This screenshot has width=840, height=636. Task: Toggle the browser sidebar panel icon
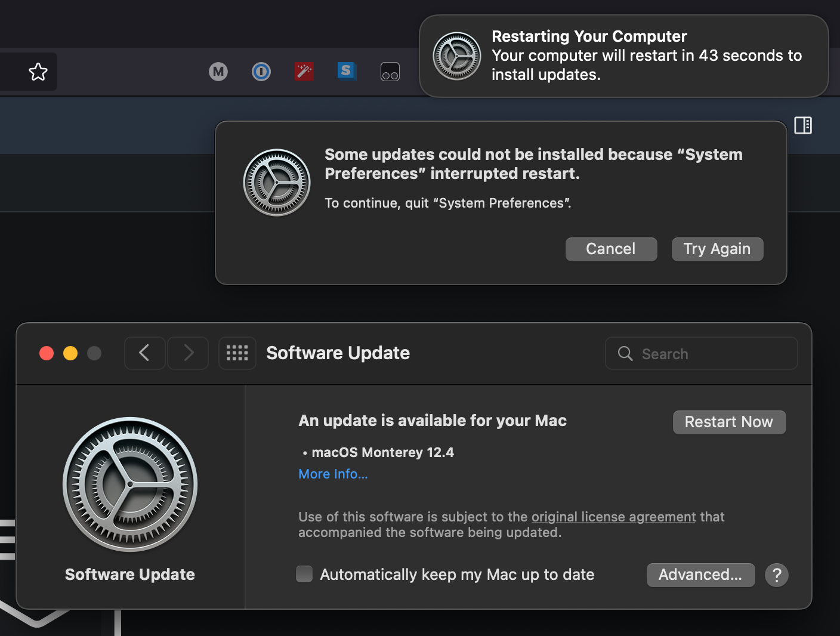coord(803,125)
